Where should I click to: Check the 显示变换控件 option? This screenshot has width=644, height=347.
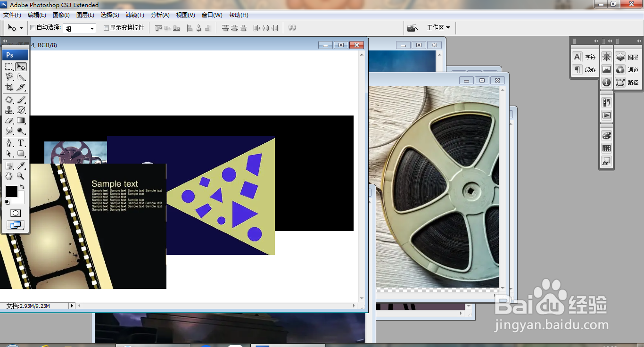click(106, 28)
